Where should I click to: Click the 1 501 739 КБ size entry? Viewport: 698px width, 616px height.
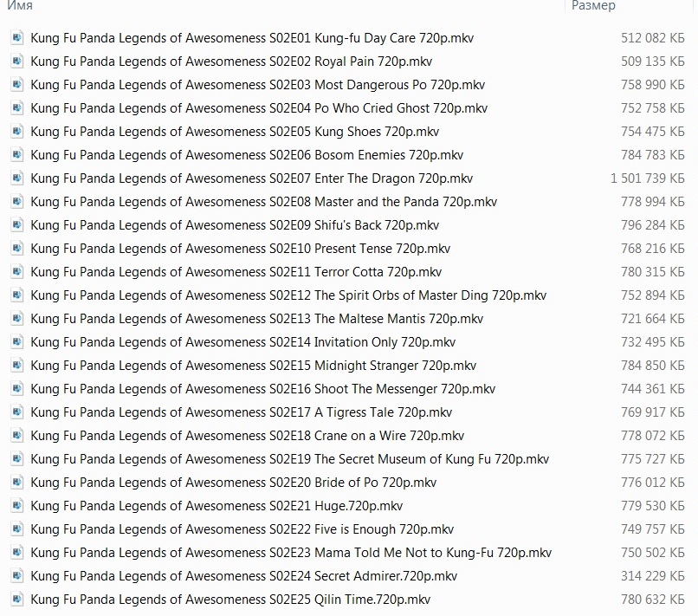647,178
